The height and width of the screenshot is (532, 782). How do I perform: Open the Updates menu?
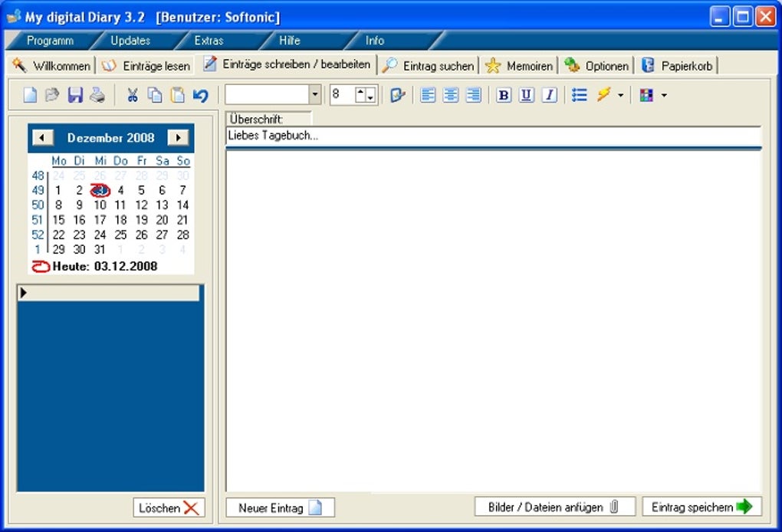pos(130,41)
